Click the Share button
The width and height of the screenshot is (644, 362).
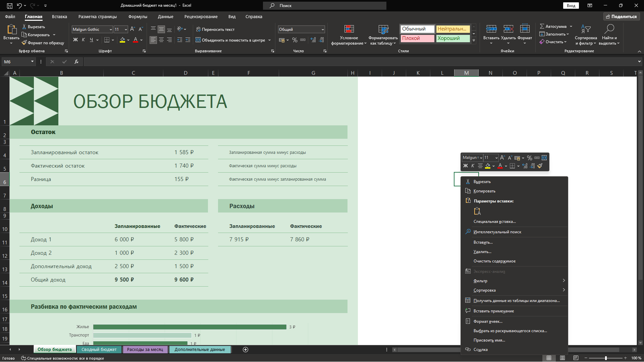click(x=621, y=16)
